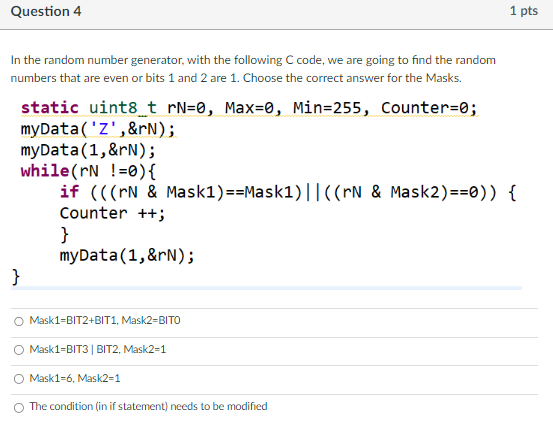Image resolution: width=553 pixels, height=436 pixels.
Task: Choose the Mask1=6, Mask2=1 radio button
Action: pyautogui.click(x=19, y=379)
